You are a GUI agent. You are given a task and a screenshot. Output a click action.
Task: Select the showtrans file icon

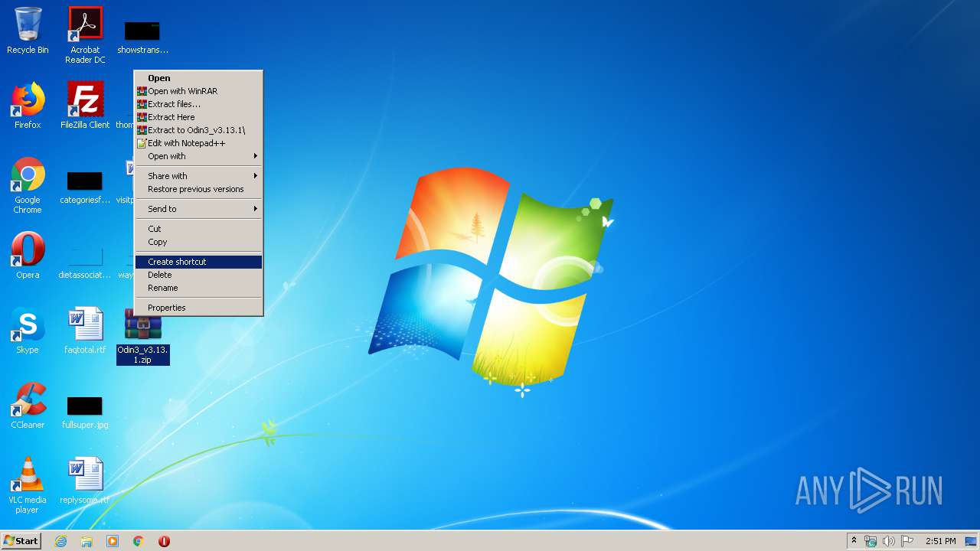(x=142, y=37)
